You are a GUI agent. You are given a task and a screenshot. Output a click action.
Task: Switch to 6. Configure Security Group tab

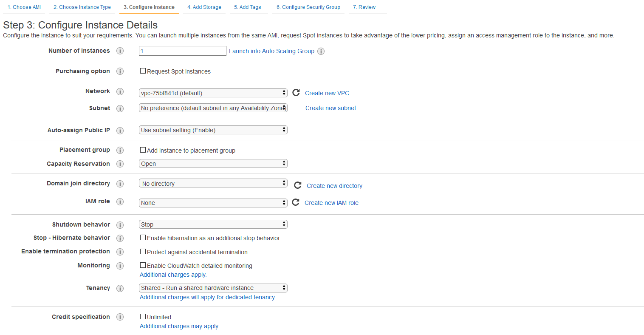308,7
